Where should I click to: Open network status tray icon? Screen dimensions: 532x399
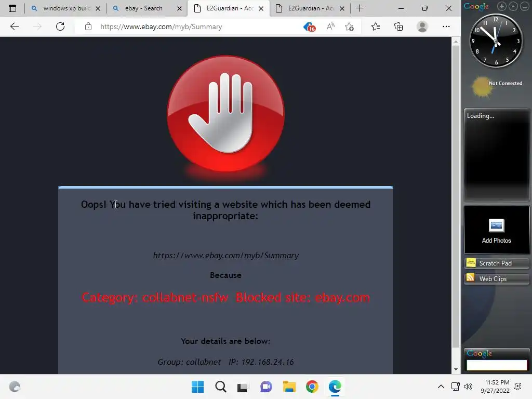click(455, 387)
